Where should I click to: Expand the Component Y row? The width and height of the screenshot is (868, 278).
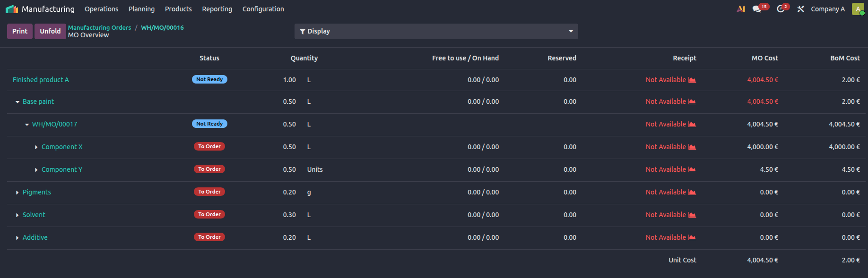click(x=36, y=170)
